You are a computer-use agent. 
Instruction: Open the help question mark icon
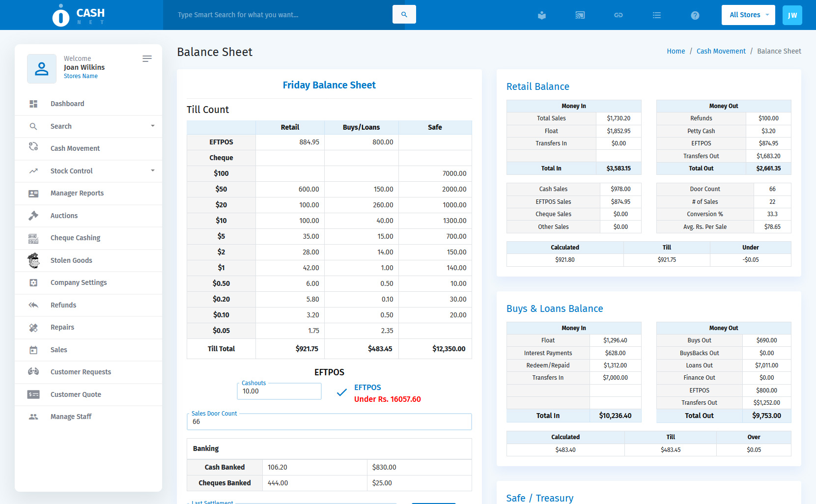click(695, 15)
